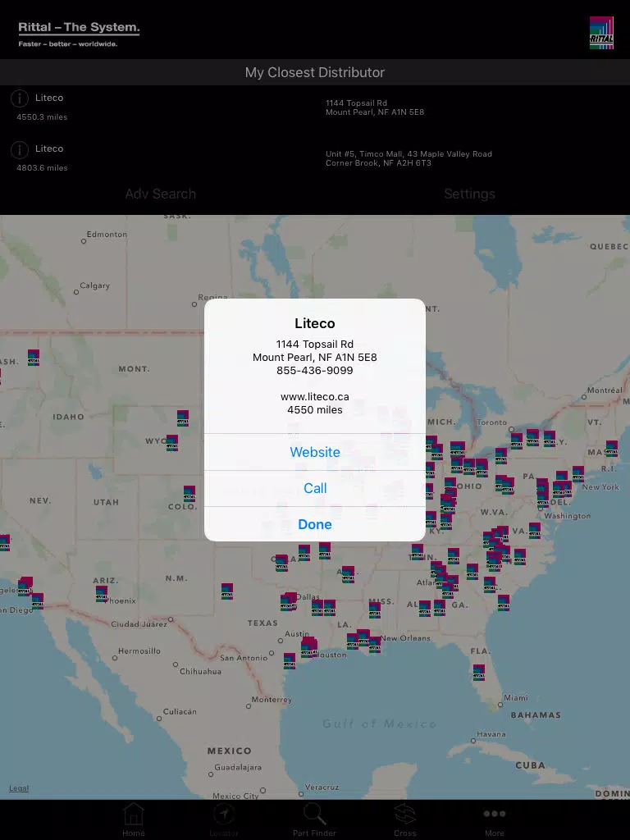Select the Corner Brook Liteco address row
Image resolution: width=630 pixels, height=840 pixels.
[409, 158]
